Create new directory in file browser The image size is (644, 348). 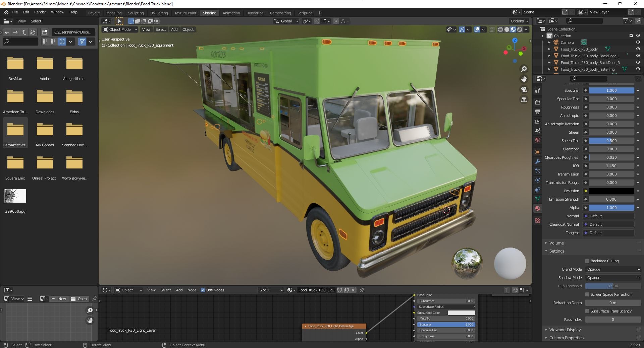[45, 32]
